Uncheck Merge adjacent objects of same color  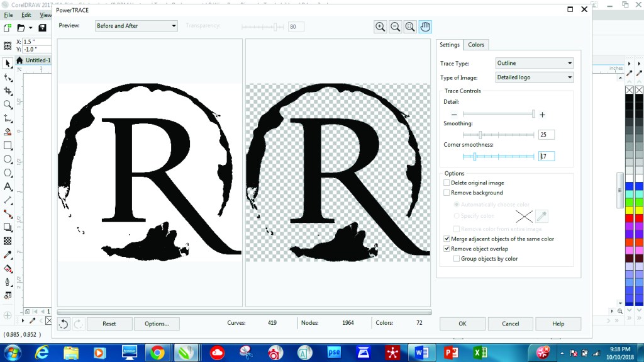pyautogui.click(x=447, y=239)
